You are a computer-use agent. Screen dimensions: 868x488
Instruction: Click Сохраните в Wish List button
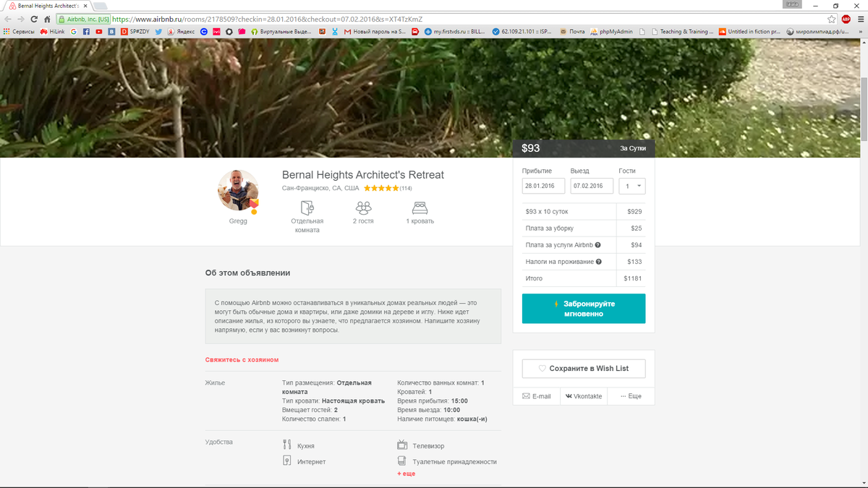point(584,369)
